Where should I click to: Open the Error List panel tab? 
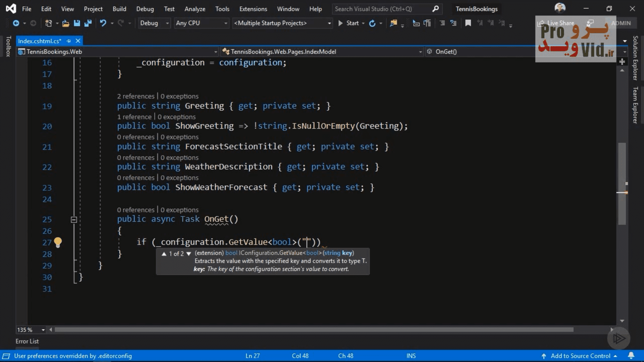click(x=27, y=341)
